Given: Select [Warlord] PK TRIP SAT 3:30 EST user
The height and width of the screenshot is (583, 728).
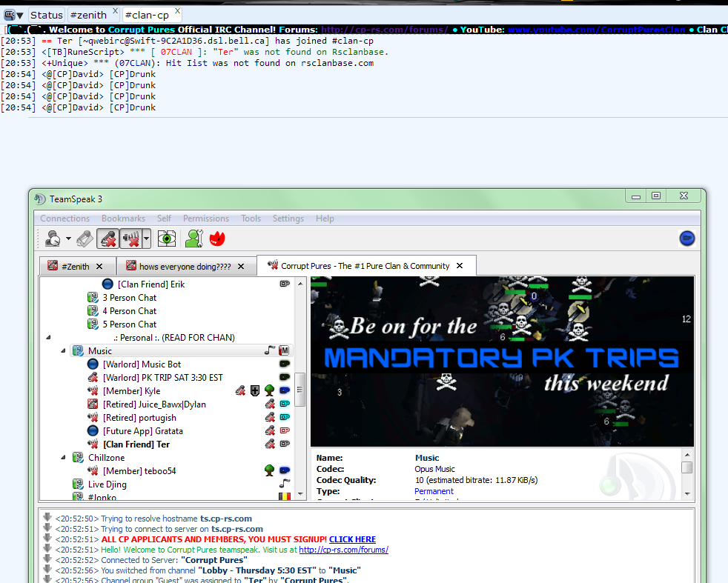Looking at the screenshot, I should pos(162,378).
